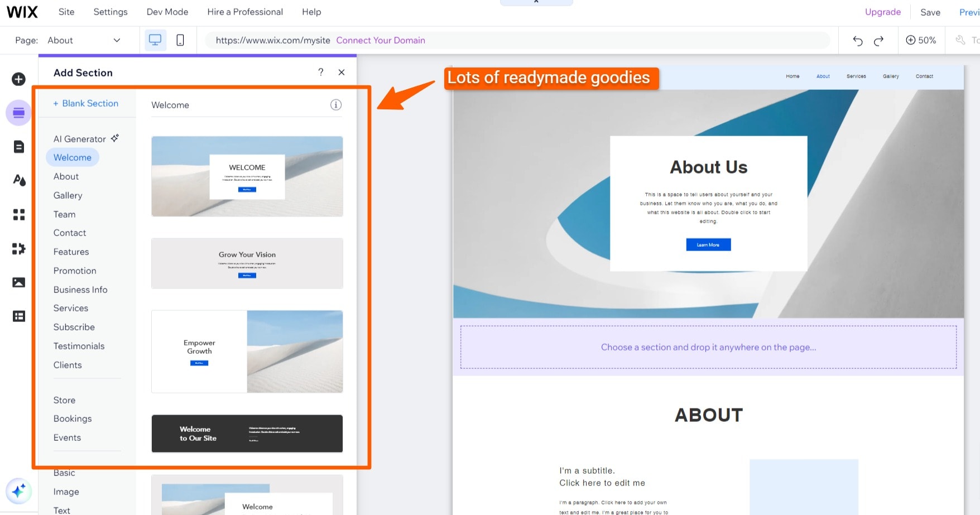The width and height of the screenshot is (980, 515).
Task: Open the Dev Mode menu
Action: coord(167,11)
